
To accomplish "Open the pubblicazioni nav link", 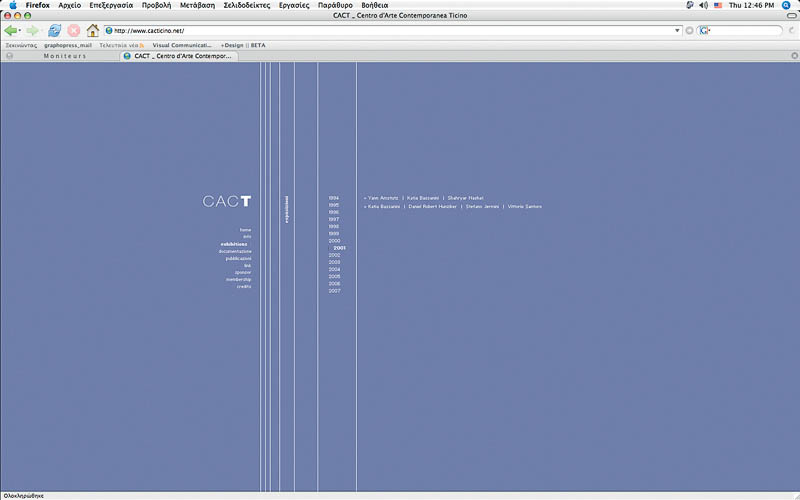I will (238, 259).
